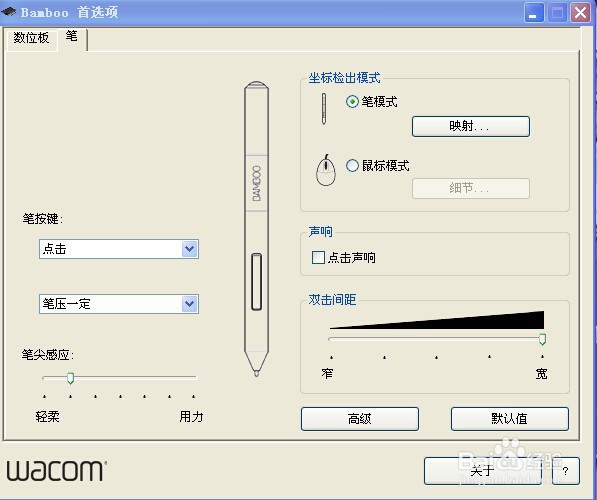This screenshot has height=500, width=597.
Task: Enable the 点击声响 checkbox
Action: 318,257
